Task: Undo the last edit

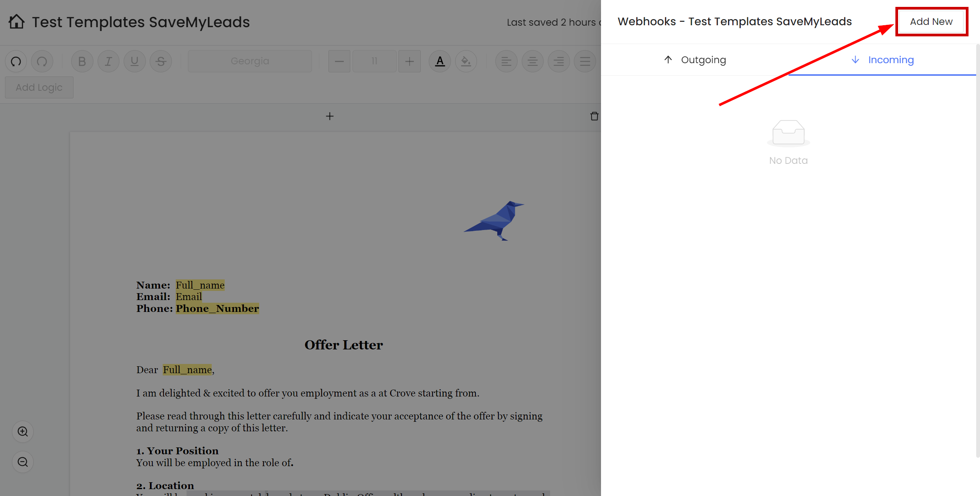Action: click(16, 61)
